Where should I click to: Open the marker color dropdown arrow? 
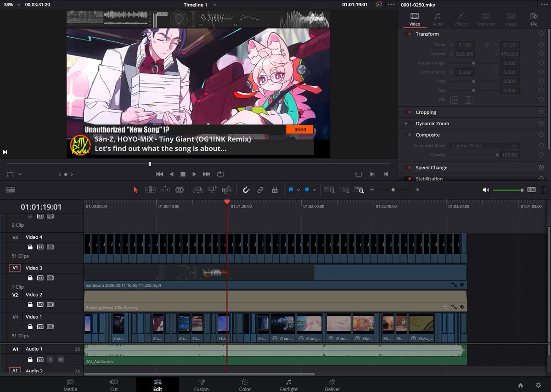(x=315, y=190)
